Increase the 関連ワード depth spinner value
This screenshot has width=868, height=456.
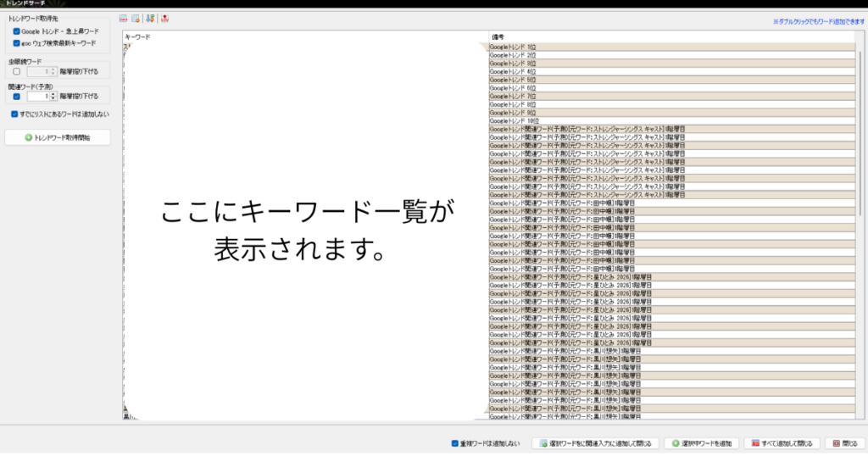pos(53,94)
